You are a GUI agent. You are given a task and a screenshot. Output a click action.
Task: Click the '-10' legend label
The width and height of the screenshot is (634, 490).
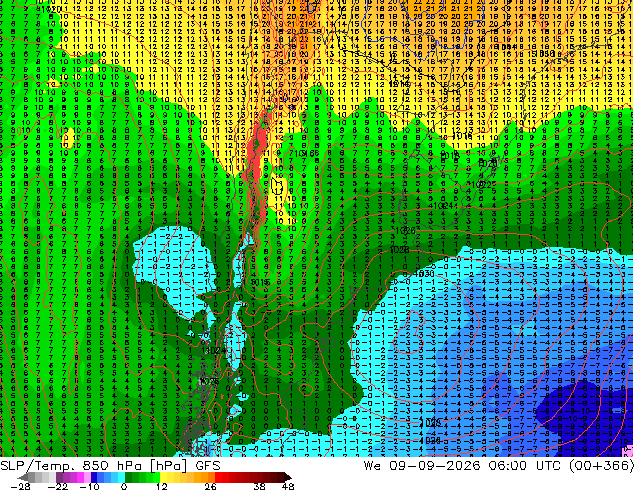(89, 486)
